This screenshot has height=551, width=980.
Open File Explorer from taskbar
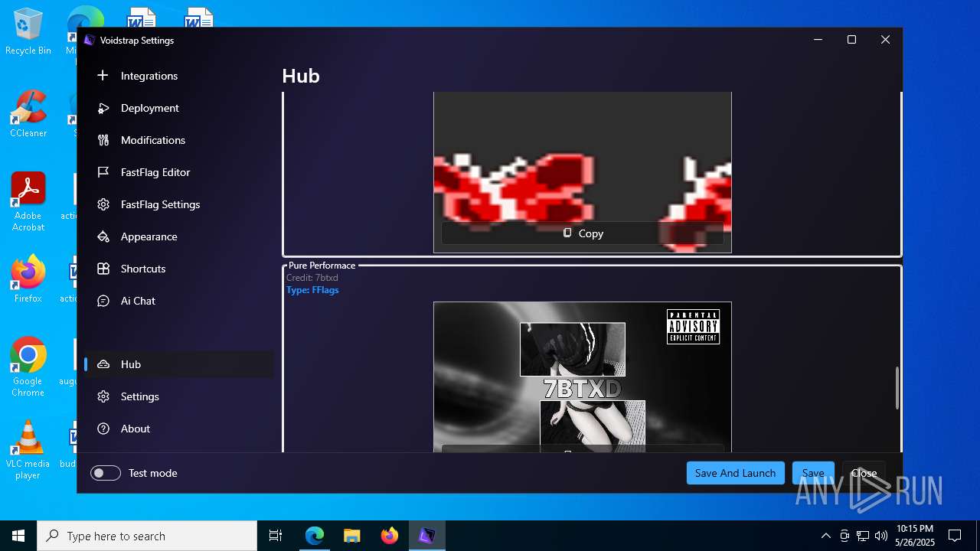tap(351, 536)
